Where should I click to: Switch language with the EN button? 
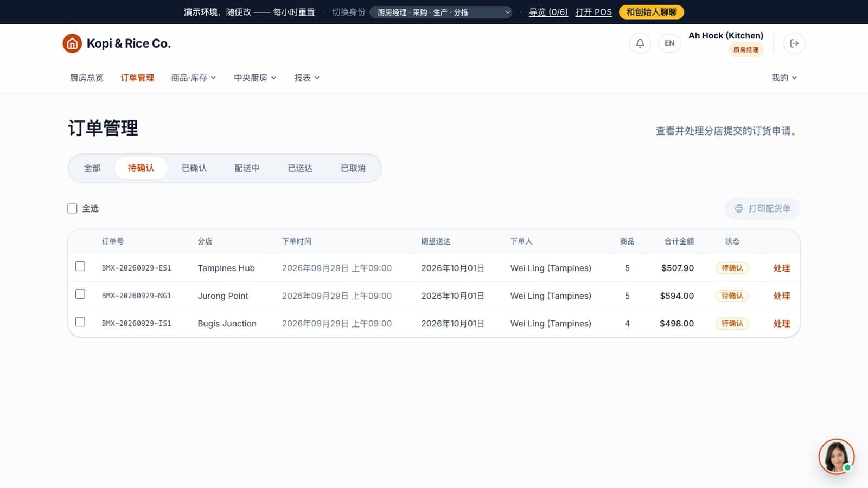669,43
